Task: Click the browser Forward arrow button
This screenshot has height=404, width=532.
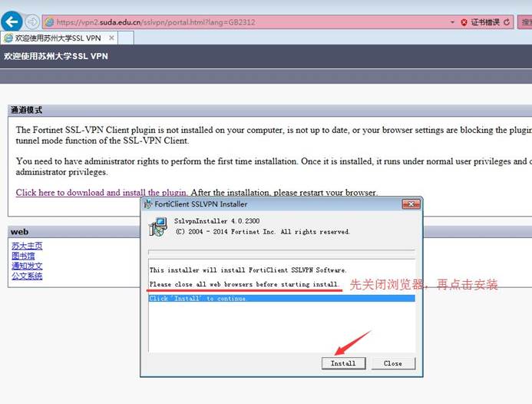Action: (33, 22)
